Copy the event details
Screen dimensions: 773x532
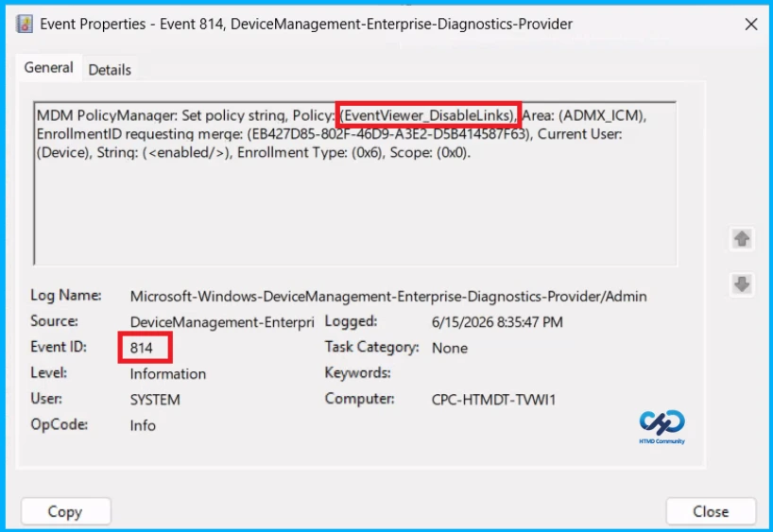pos(65,511)
